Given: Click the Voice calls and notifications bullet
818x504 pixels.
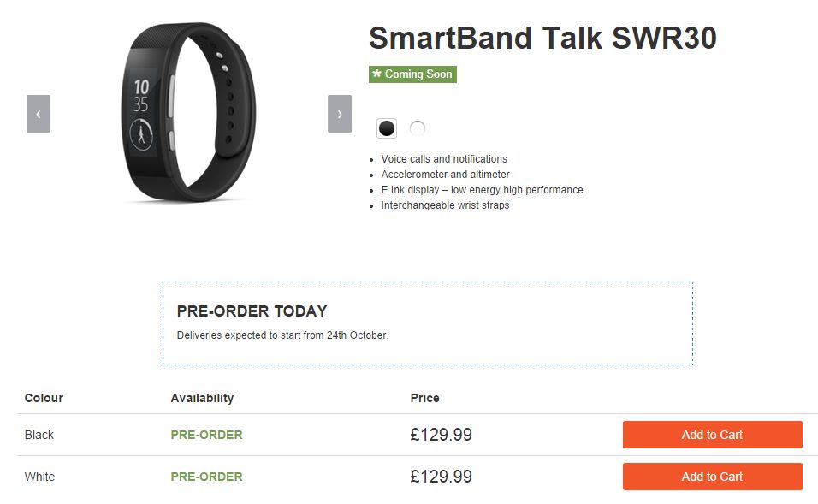Looking at the screenshot, I should [444, 159].
